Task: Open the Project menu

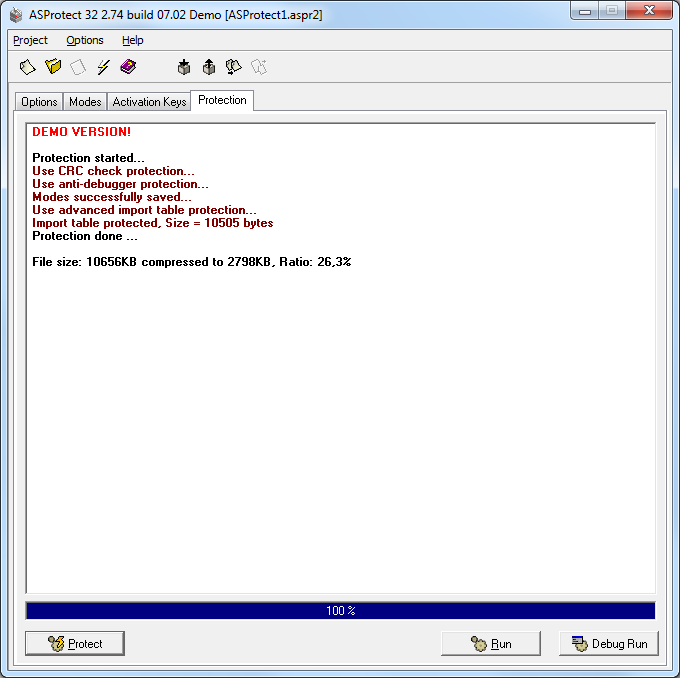Action: (x=30, y=40)
